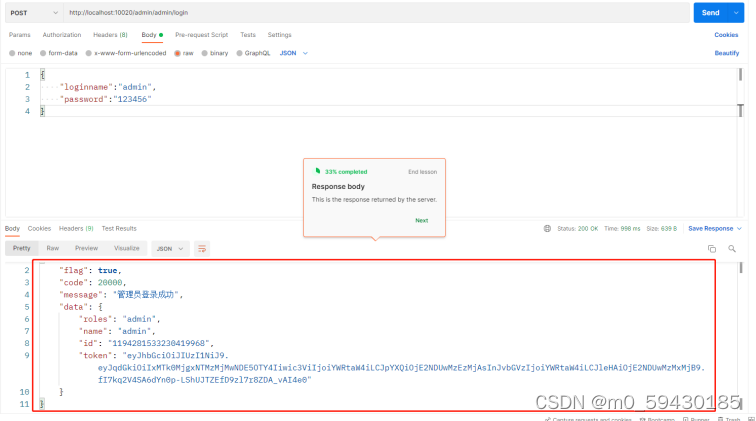Click the "message" response line

click(x=121, y=295)
